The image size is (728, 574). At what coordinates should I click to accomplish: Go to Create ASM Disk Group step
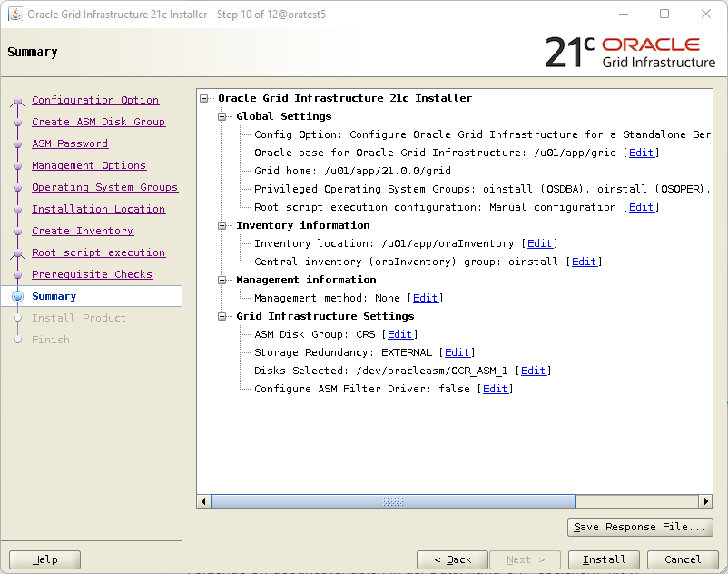click(x=98, y=122)
